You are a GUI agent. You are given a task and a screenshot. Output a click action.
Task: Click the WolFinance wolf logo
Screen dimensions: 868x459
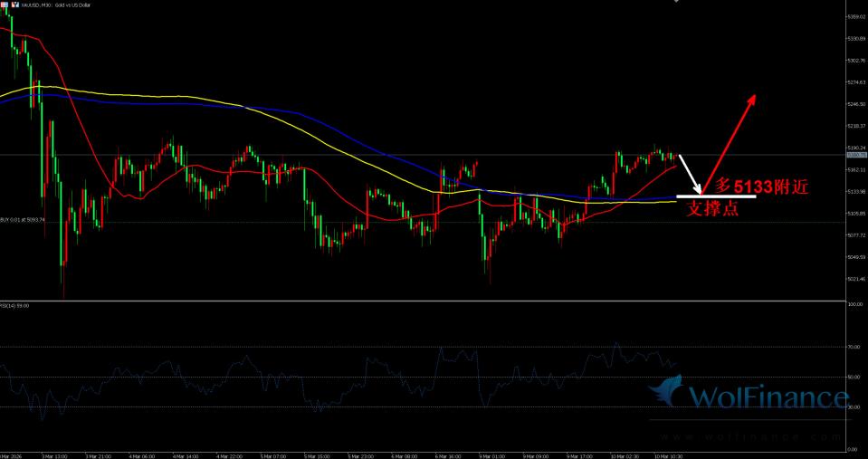pyautogui.click(x=668, y=394)
